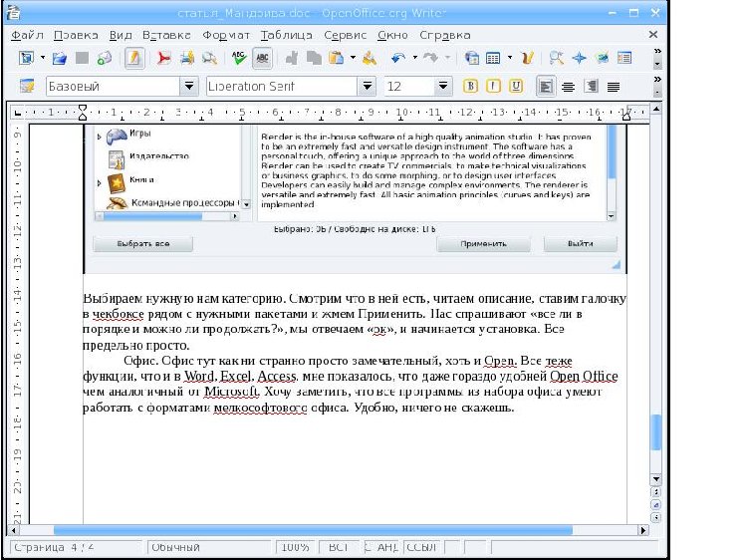Click the zoom 100% status bar field
This screenshot has height=560, width=747.
[296, 547]
